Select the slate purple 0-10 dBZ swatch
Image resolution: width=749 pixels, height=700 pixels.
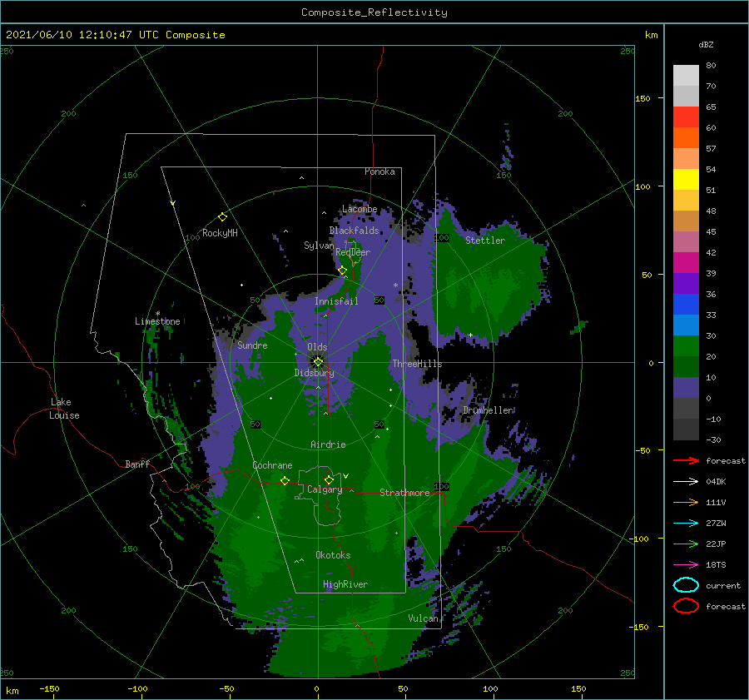pos(686,388)
